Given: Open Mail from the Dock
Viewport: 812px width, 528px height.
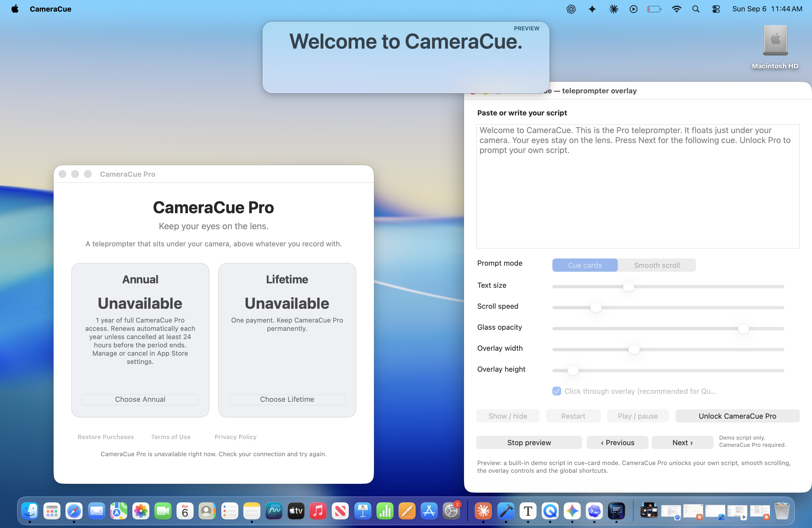Looking at the screenshot, I should (x=96, y=511).
